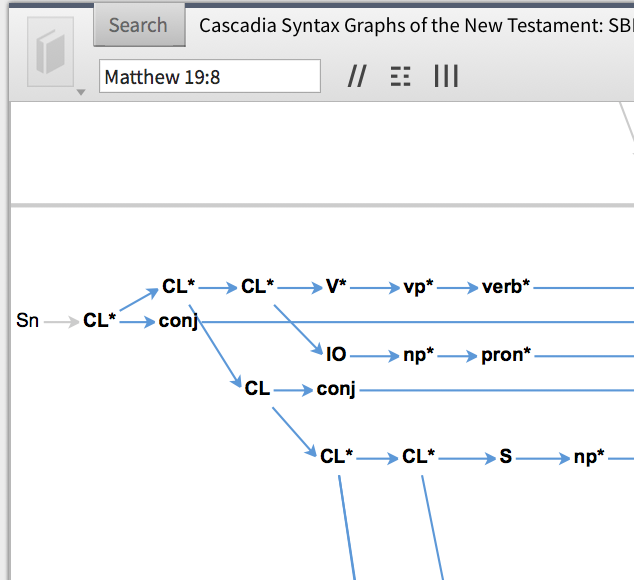Select the Sn root node
Screen dimensions: 634x580
pyautogui.click(x=28, y=321)
